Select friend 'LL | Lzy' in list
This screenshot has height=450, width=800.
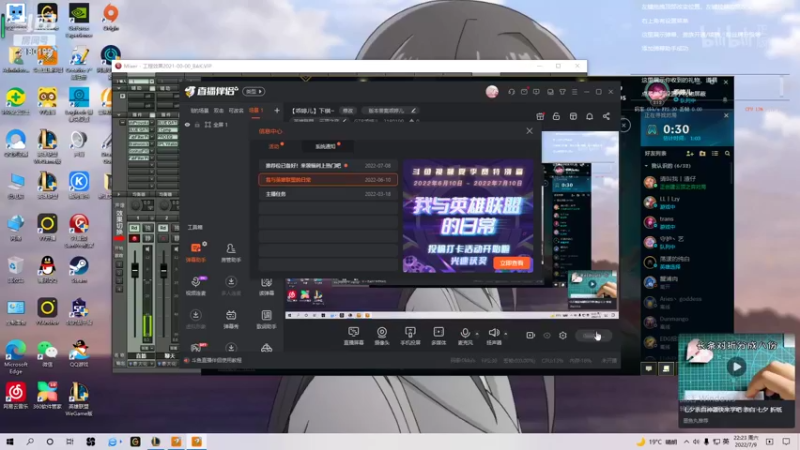pyautogui.click(x=686, y=203)
